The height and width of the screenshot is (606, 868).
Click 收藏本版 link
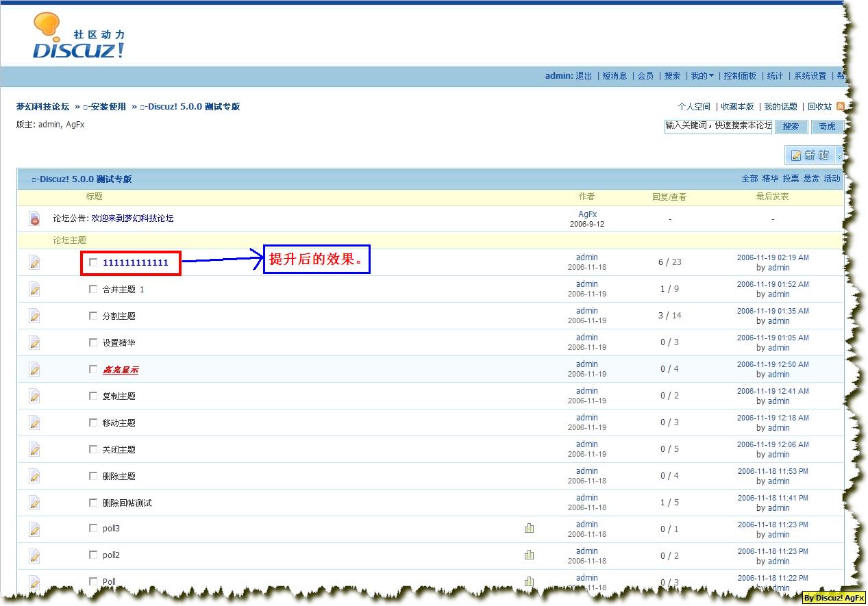click(x=737, y=107)
